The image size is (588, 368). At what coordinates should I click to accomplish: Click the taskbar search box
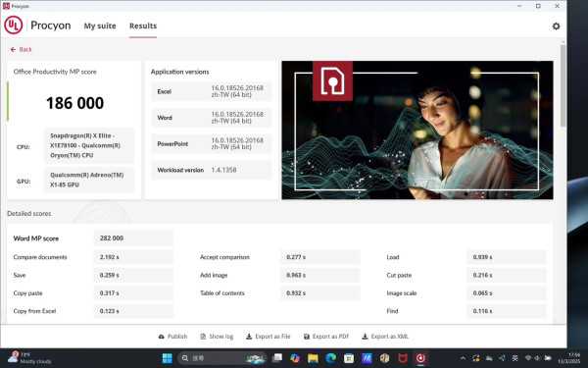click(222, 358)
